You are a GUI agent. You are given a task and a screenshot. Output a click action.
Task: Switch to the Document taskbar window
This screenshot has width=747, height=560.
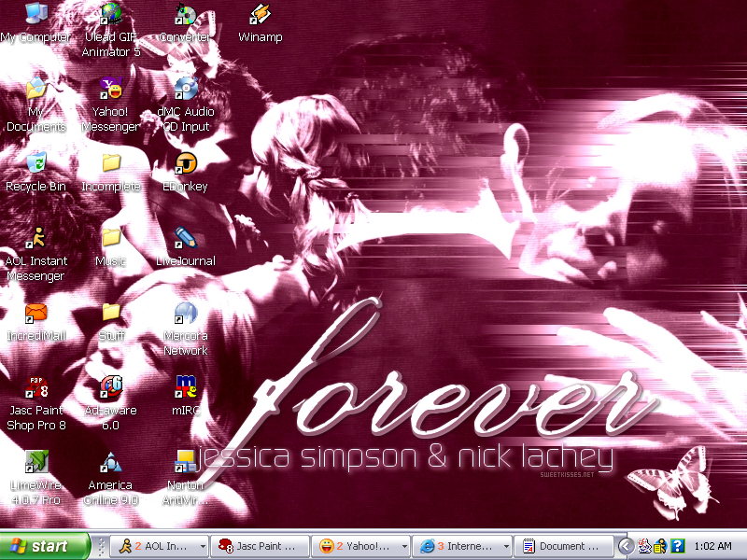(564, 546)
